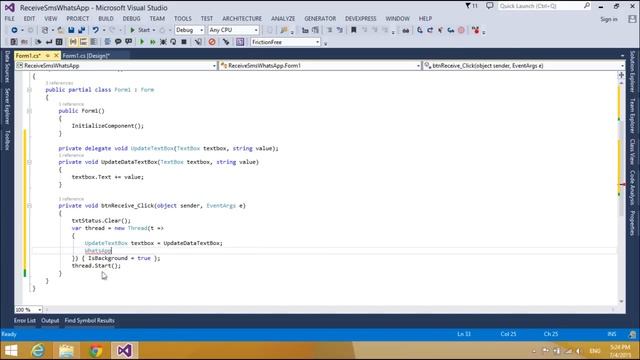Open the DEBUG menu
640x360 pixels.
tap(131, 19)
